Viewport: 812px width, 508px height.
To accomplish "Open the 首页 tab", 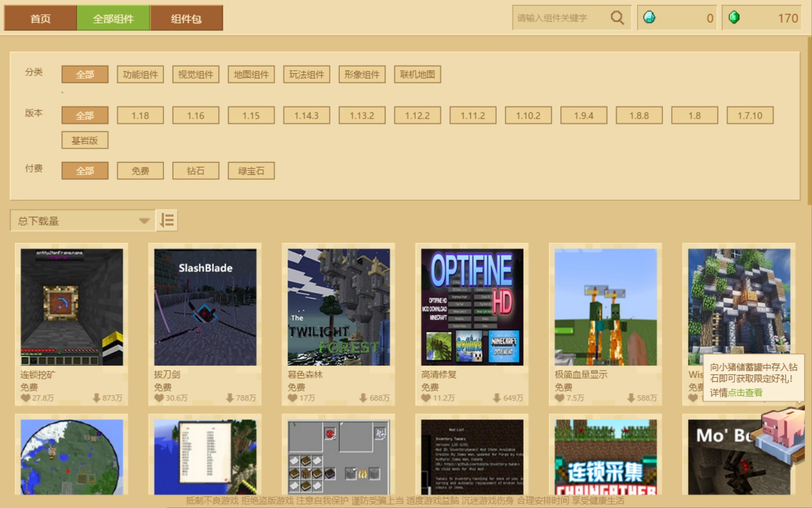I will [40, 18].
